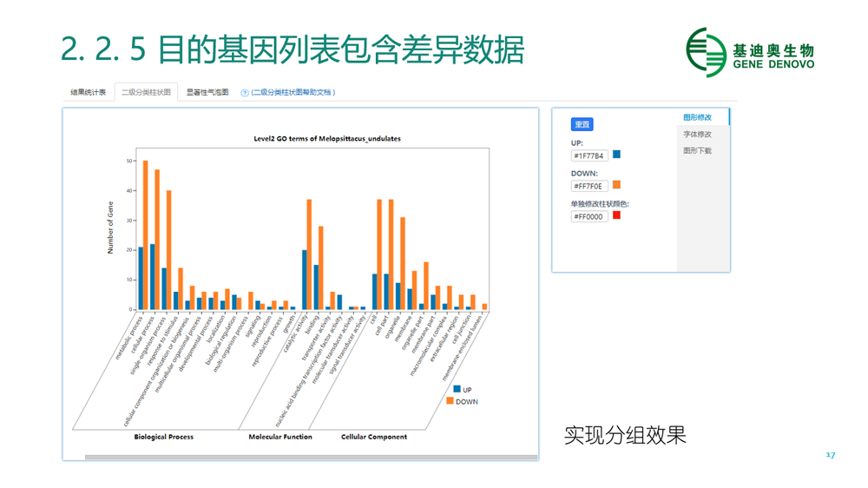Click the tallest orange metabolic process bar
868x488 pixels.
click(146, 234)
